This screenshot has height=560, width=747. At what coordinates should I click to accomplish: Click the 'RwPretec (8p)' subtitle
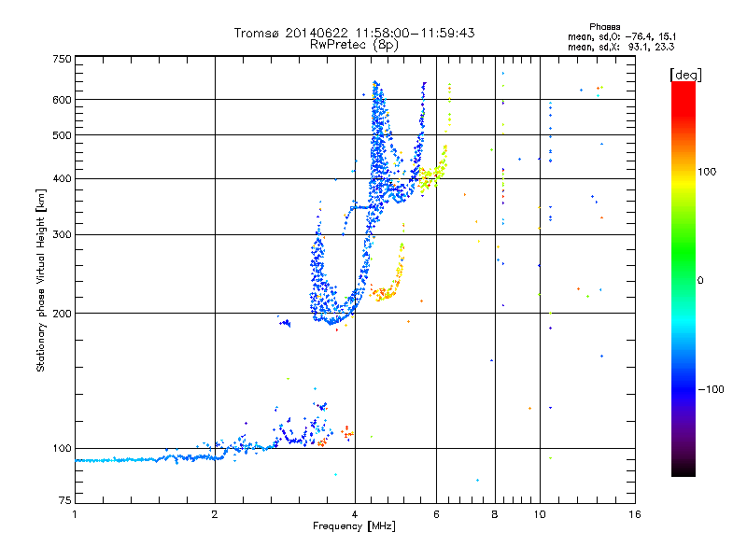354,45
